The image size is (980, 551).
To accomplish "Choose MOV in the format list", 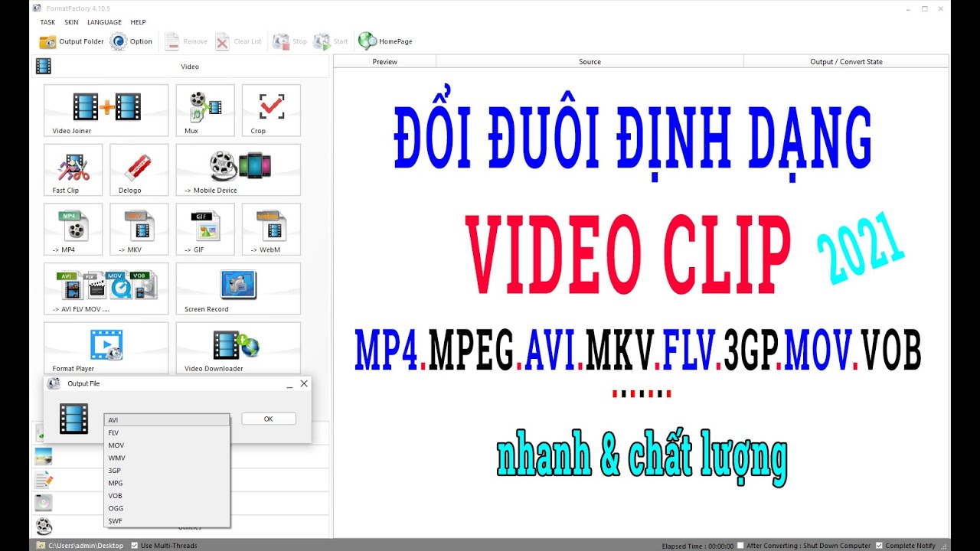I will click(x=167, y=445).
